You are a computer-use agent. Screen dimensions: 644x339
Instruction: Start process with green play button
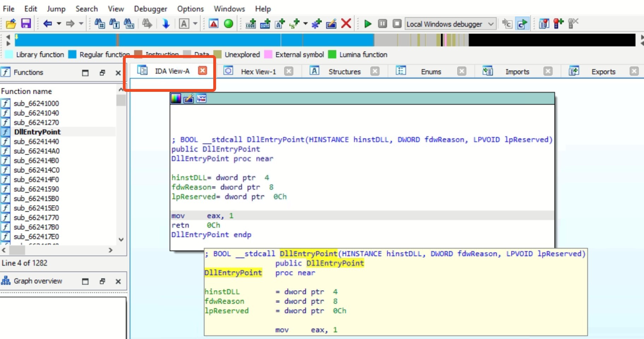click(368, 24)
